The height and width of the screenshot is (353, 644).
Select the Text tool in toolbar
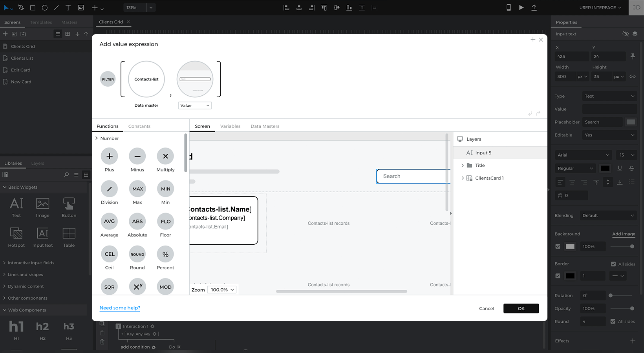(x=68, y=7)
